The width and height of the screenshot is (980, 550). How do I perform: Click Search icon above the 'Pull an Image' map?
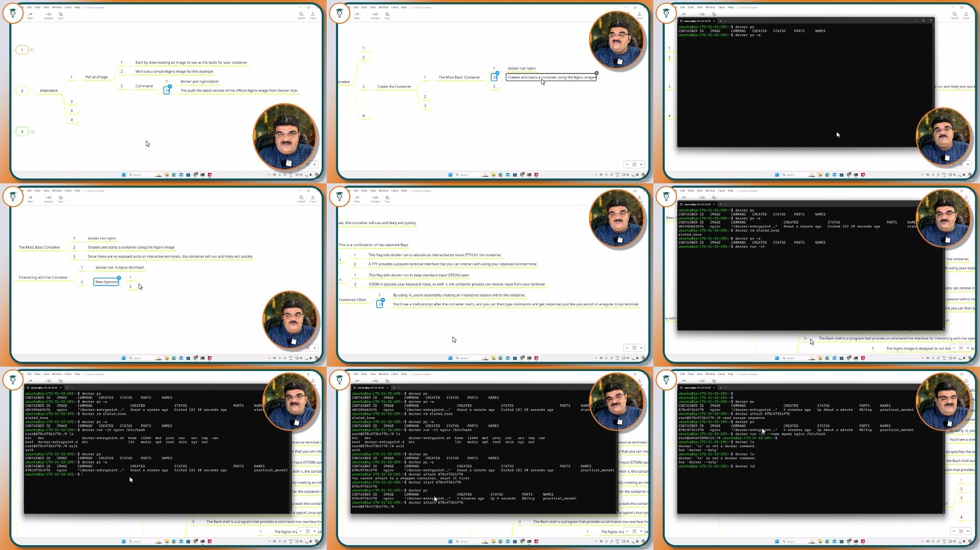click(301, 14)
